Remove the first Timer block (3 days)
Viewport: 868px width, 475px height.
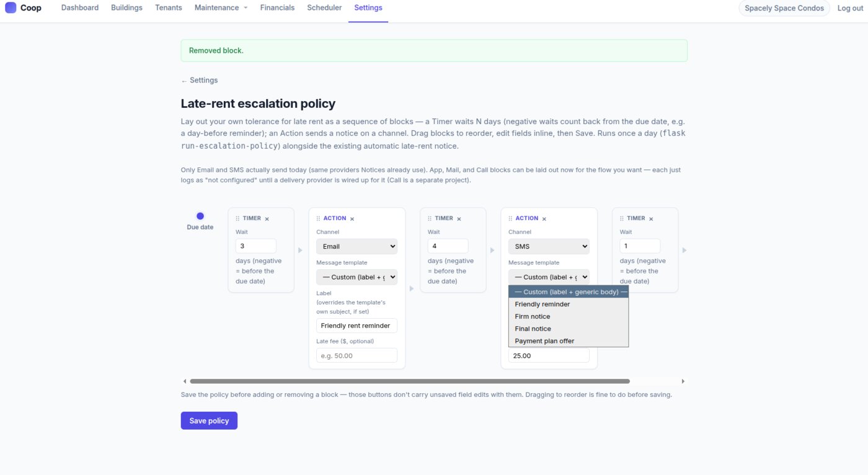point(267,219)
